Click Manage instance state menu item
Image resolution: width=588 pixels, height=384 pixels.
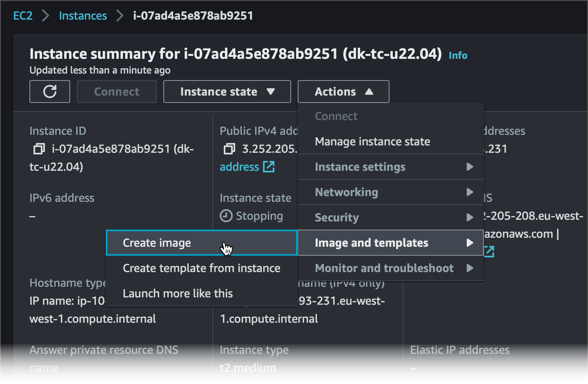[x=372, y=141]
